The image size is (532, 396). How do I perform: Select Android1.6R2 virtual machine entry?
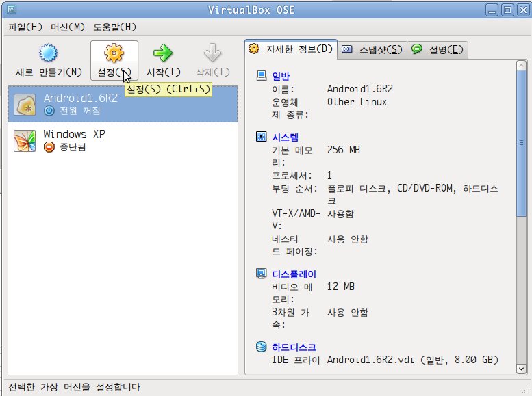[123, 104]
